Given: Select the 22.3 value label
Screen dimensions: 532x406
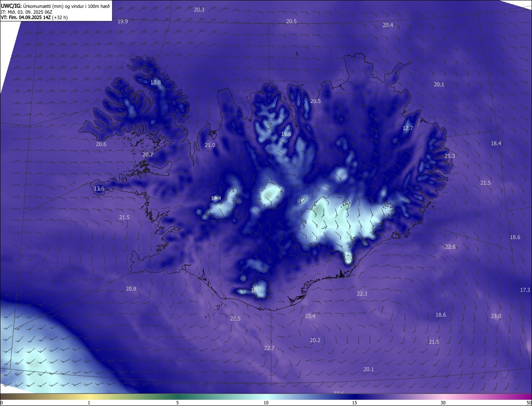Looking at the screenshot, I should point(362,293).
